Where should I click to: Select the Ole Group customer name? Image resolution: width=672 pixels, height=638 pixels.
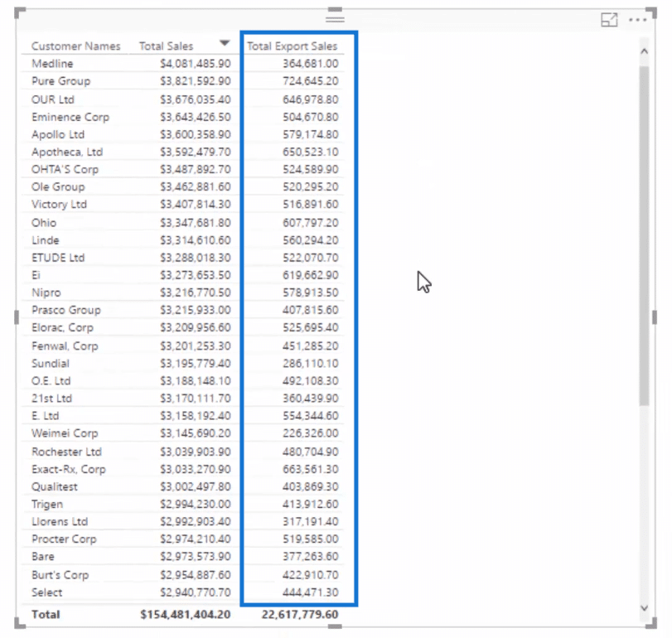point(58,187)
